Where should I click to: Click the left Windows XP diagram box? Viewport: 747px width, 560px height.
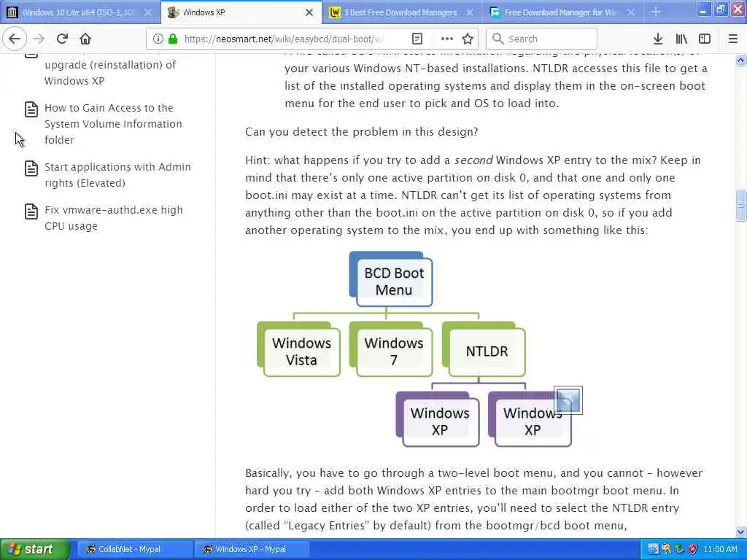(438, 419)
